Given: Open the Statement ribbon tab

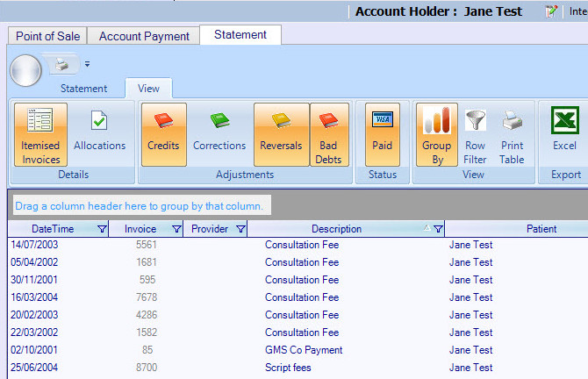Looking at the screenshot, I should (83, 89).
